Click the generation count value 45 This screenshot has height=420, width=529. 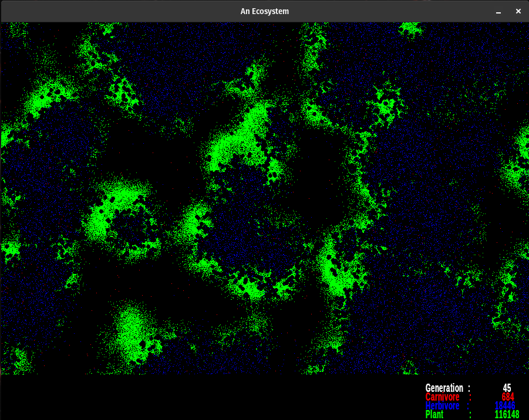point(507,388)
